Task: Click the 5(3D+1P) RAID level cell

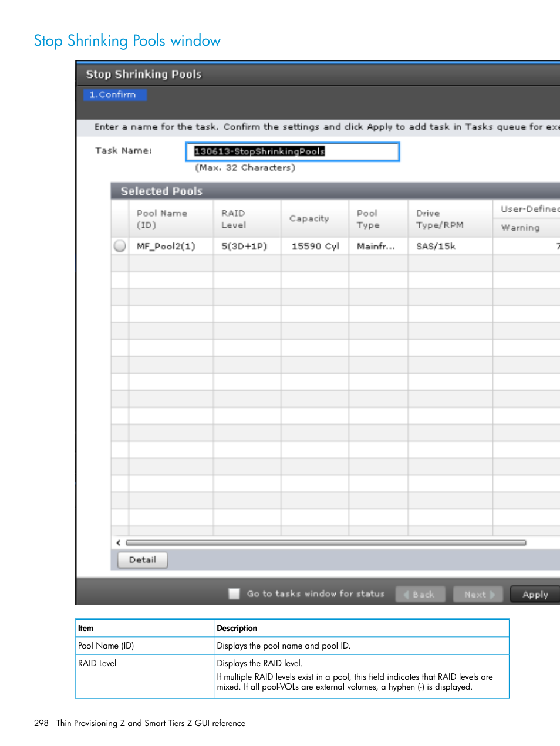Action: (247, 247)
